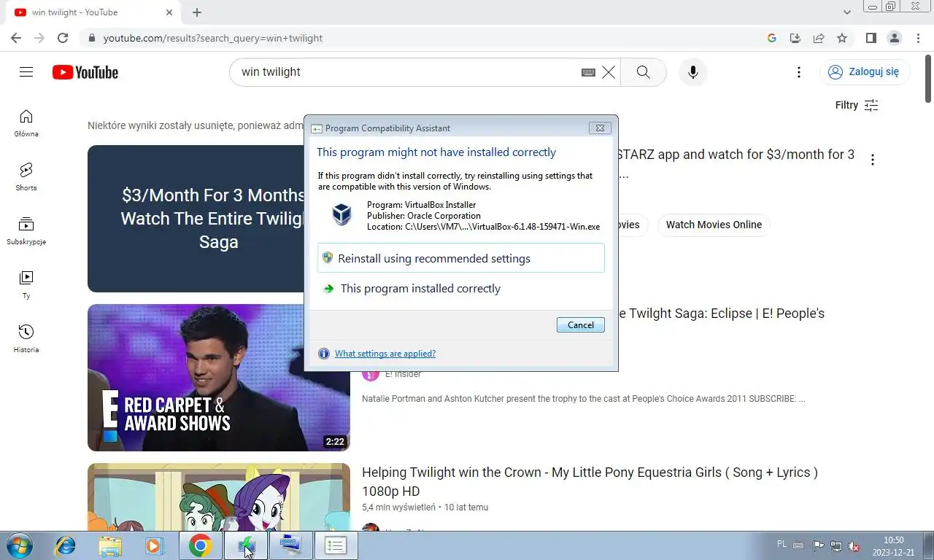Share this page icon in address bar

819,38
